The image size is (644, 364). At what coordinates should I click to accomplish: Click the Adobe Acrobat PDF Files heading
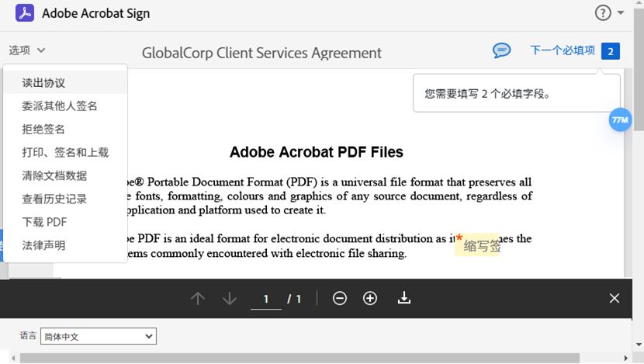(x=317, y=152)
